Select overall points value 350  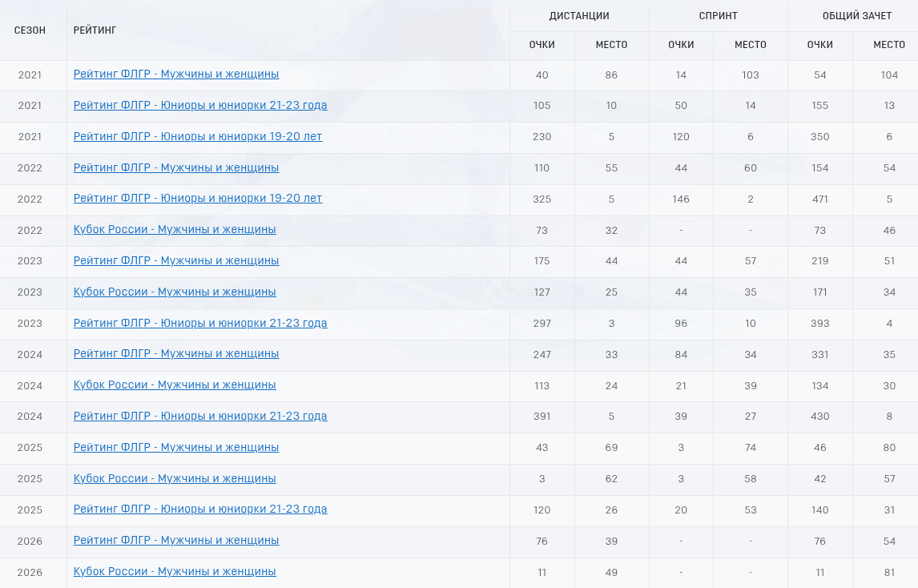[x=819, y=137]
